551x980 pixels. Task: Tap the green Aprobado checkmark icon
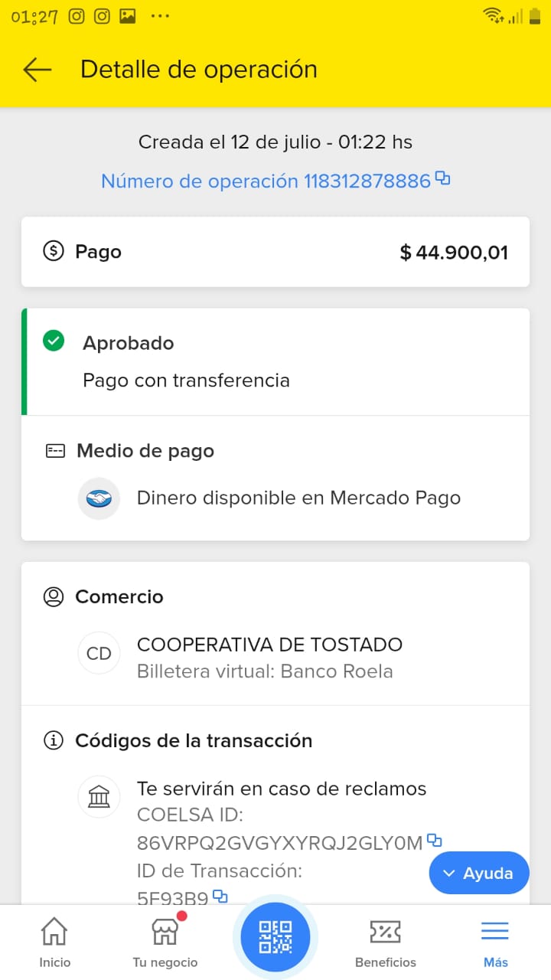(x=54, y=341)
